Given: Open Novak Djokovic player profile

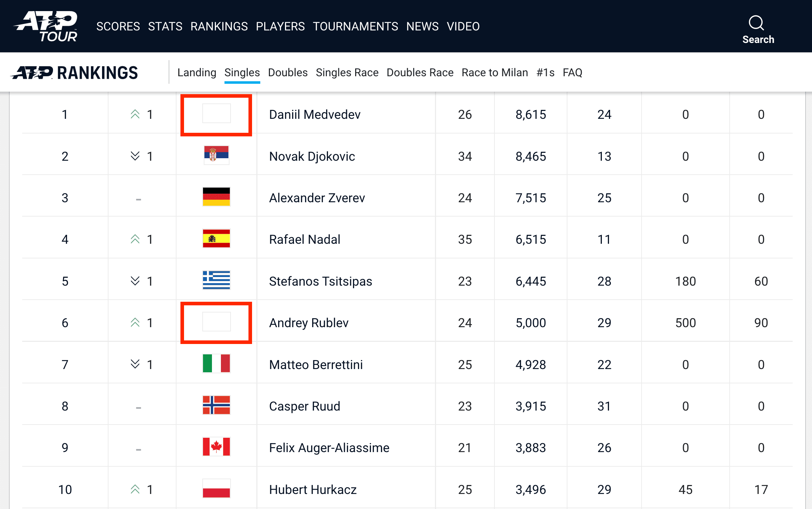Looking at the screenshot, I should pos(312,156).
